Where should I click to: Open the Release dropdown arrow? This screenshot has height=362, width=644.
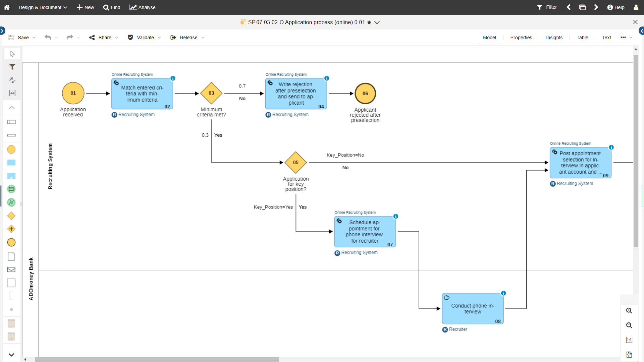(203, 38)
